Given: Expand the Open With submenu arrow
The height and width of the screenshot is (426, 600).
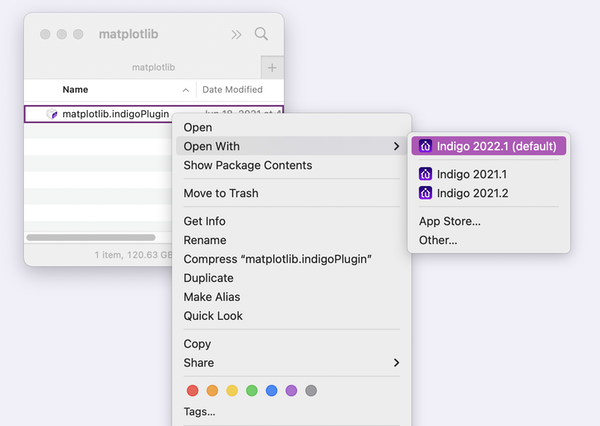Looking at the screenshot, I should [396, 146].
